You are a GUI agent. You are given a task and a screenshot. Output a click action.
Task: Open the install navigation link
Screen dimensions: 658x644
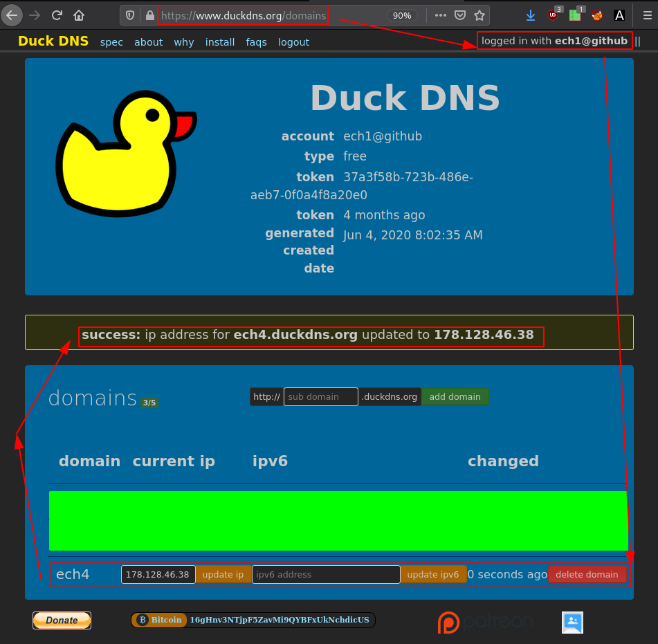click(x=219, y=42)
